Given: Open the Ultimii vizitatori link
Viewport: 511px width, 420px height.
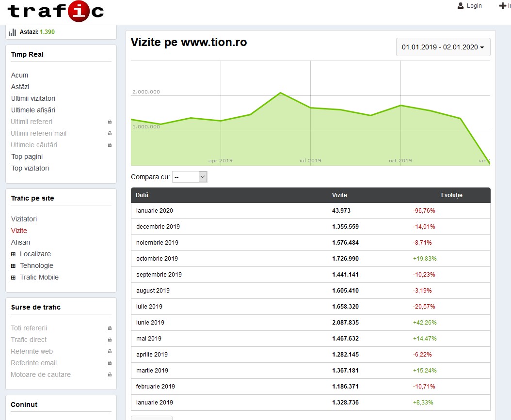Looking at the screenshot, I should point(33,98).
